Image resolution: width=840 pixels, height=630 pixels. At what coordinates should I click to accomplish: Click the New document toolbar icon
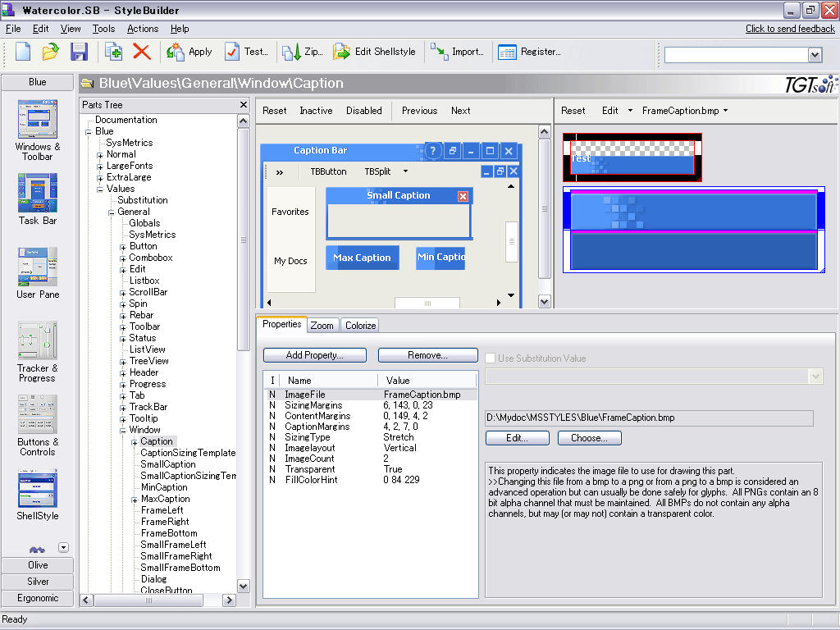23,52
